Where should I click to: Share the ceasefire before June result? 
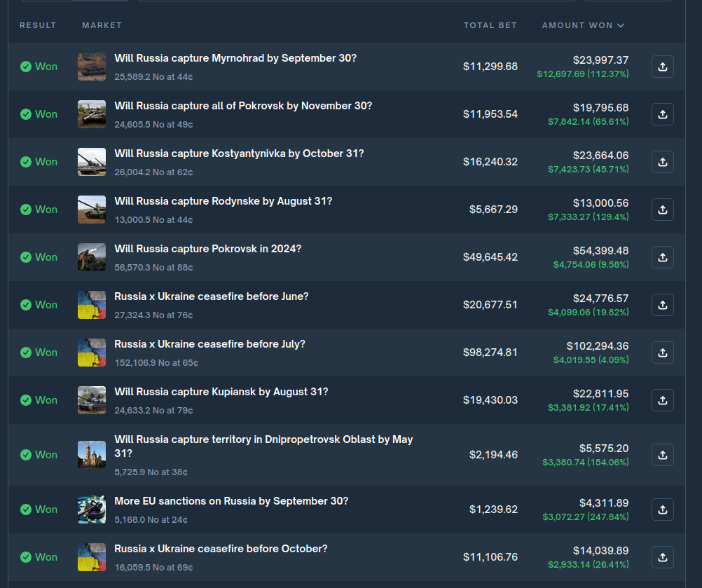point(663,305)
